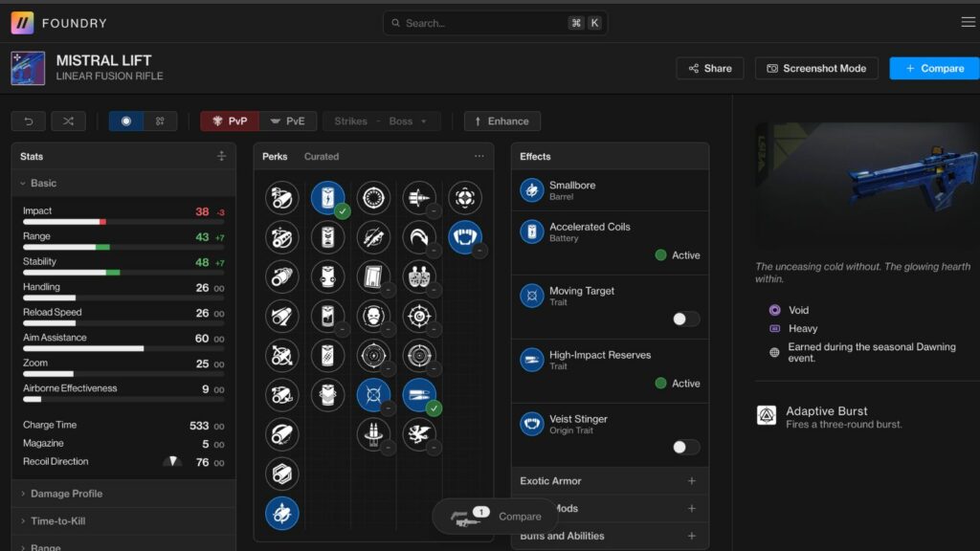This screenshot has height=551, width=980.
Task: Select the Accelerated Coils battery perk in the grid
Action: tap(327, 198)
